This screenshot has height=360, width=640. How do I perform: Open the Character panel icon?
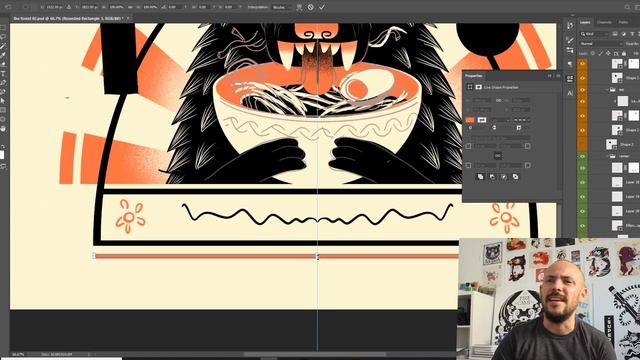(570, 93)
